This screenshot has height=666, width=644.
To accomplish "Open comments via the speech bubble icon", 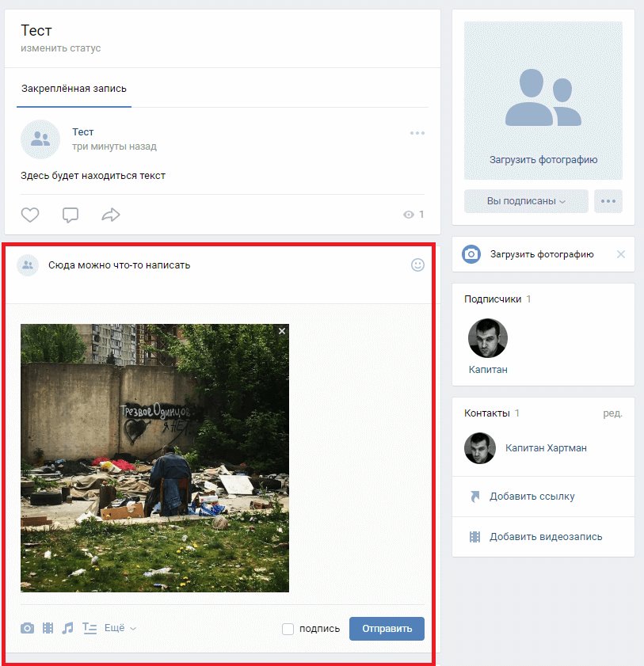I will pyautogui.click(x=70, y=215).
